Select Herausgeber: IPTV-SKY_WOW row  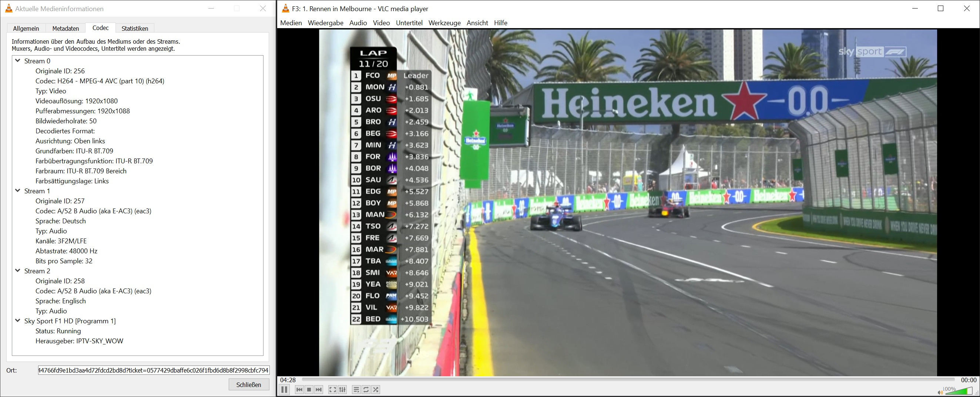[x=79, y=341]
